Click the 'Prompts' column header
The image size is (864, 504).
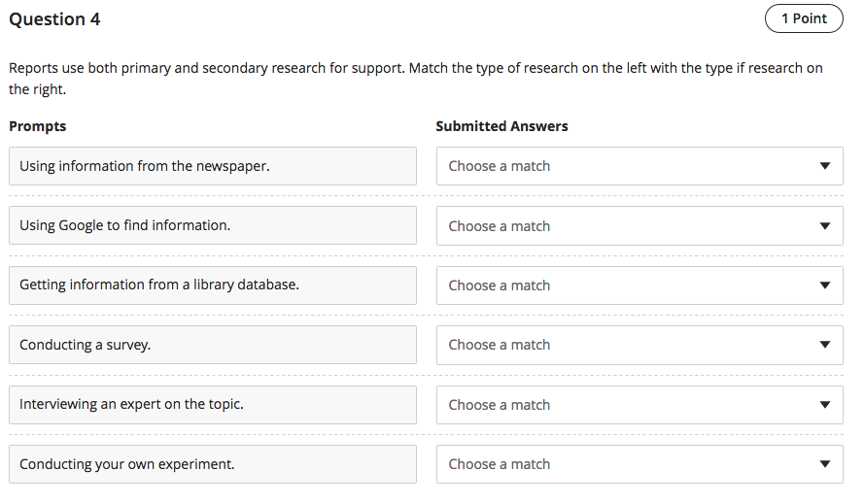coord(38,126)
